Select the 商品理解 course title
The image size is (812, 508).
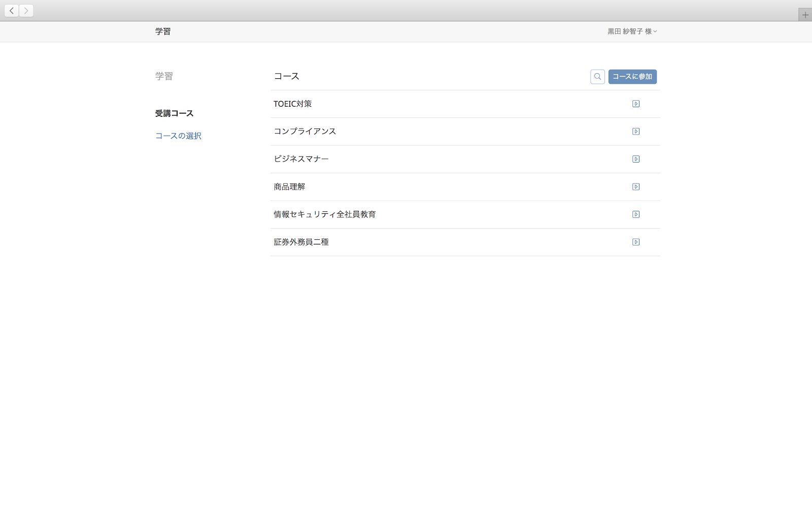pyautogui.click(x=289, y=187)
